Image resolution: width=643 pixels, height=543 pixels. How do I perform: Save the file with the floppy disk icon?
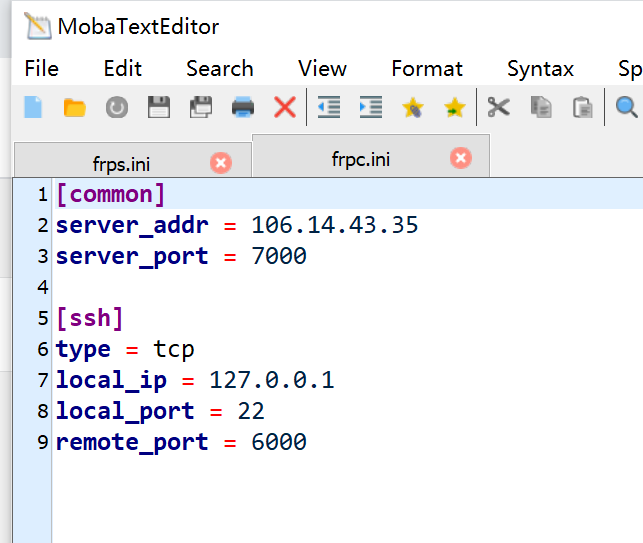pyautogui.click(x=159, y=107)
